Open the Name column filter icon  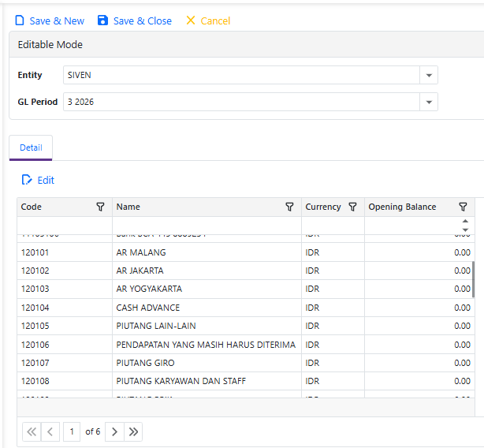point(289,207)
